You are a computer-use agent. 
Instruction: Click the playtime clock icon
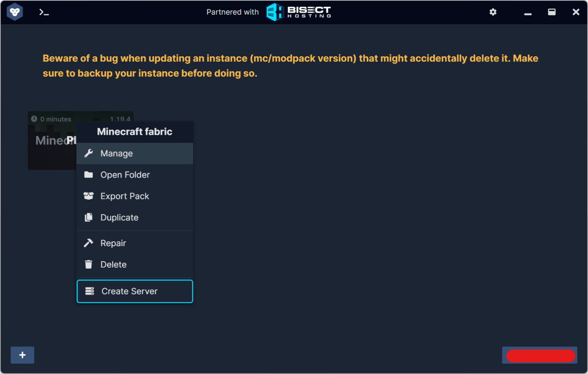[x=34, y=119]
